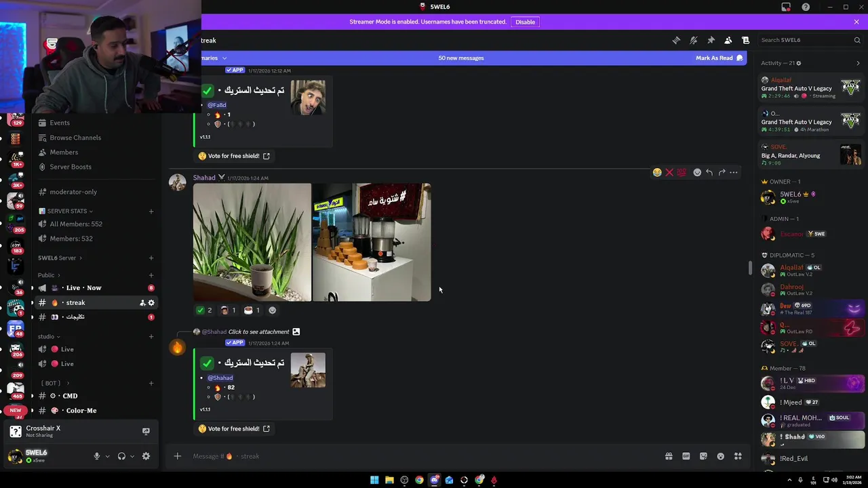868x488 pixels.
Task: Open the 50 new messages bar
Action: click(x=461, y=58)
